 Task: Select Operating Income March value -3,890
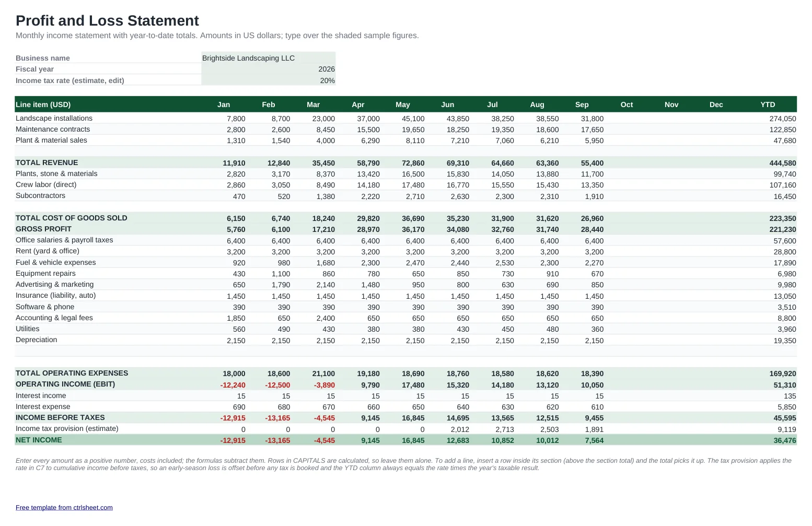tap(324, 385)
